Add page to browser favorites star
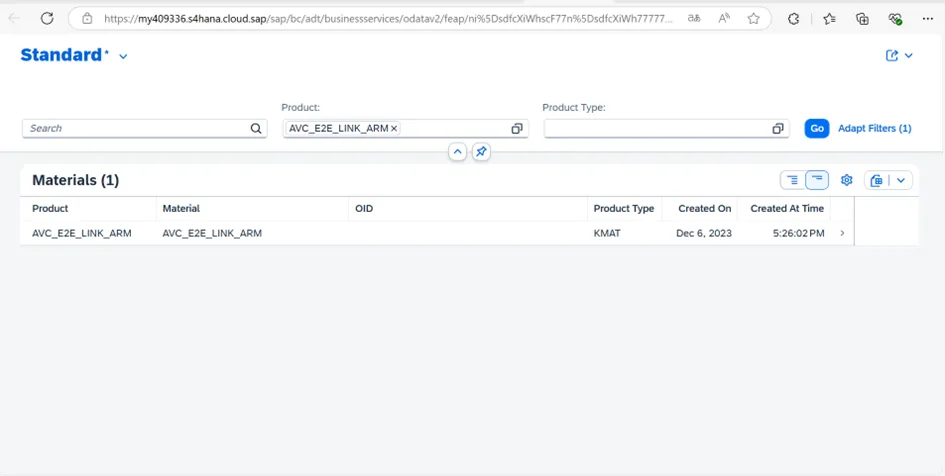This screenshot has width=945, height=476. [753, 18]
